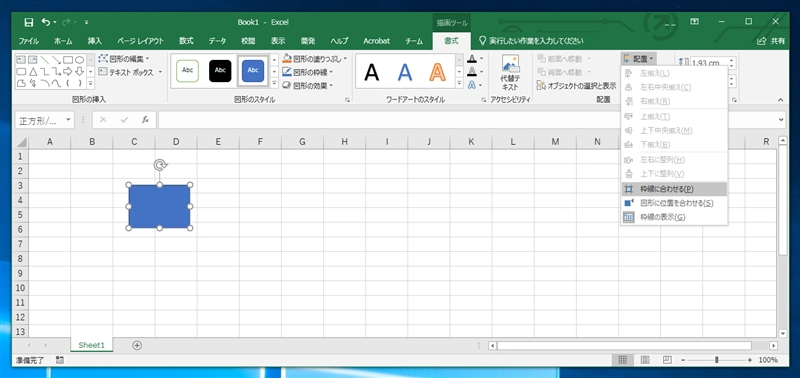Choose the blue WordArt A style
Screen dimensions: 800x378
point(405,72)
